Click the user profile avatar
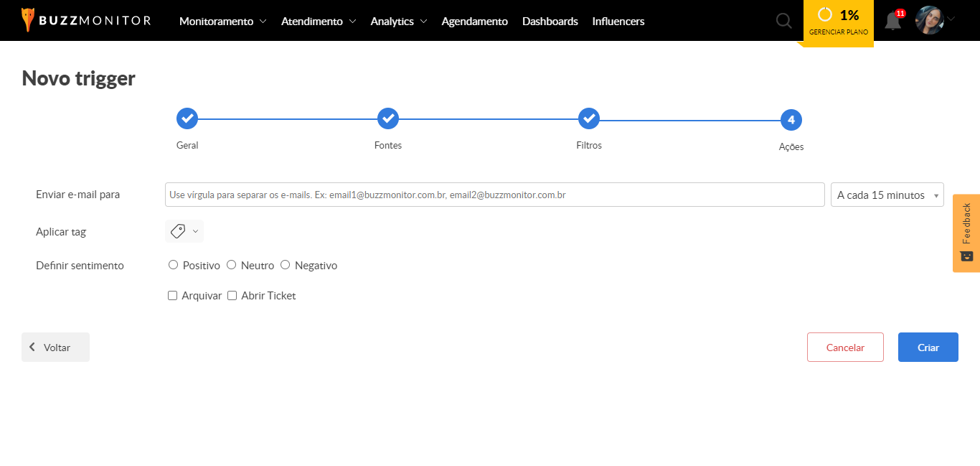Viewport: 980px width, 466px height. 929,20
